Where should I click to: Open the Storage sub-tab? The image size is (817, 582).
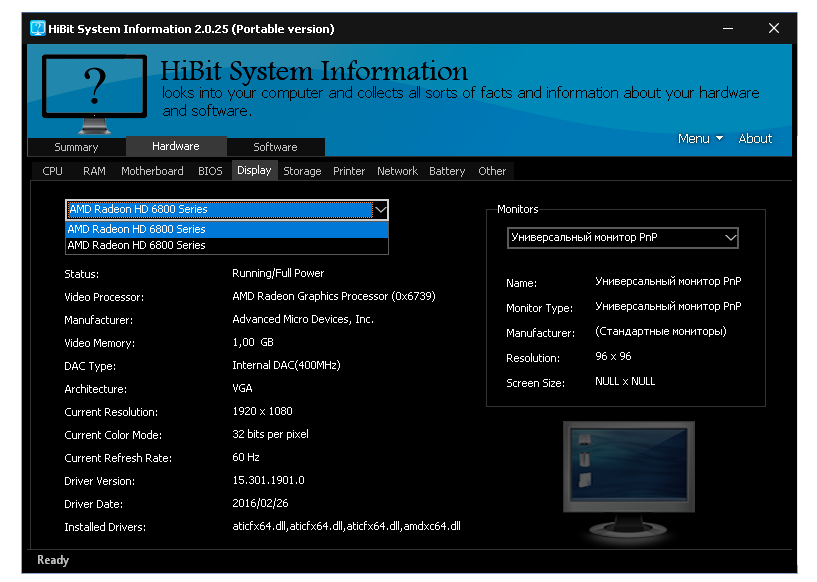click(x=302, y=171)
